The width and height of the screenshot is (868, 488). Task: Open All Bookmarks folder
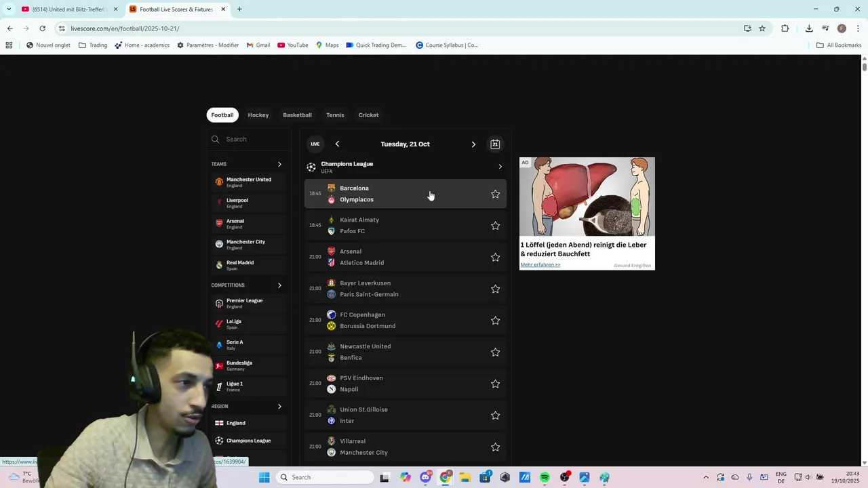[x=839, y=45]
